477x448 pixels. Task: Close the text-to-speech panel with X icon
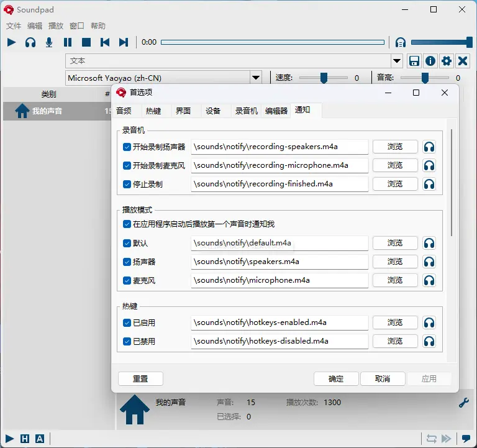point(463,61)
